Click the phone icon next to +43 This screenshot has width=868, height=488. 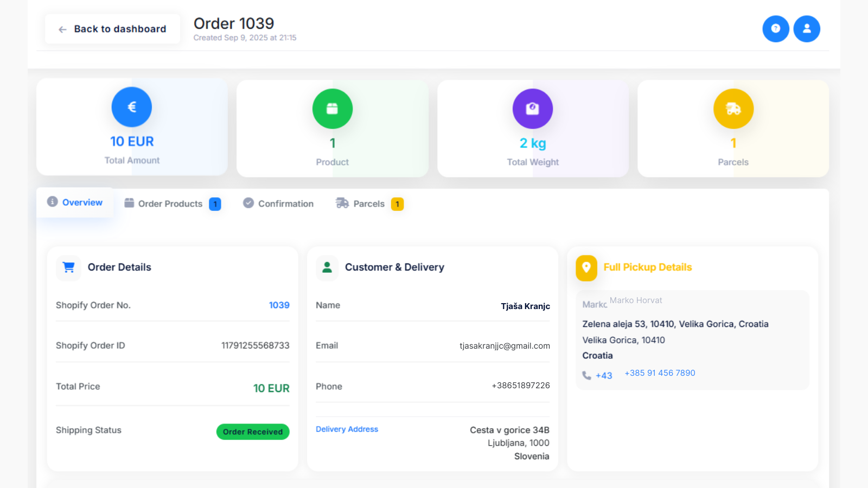point(588,375)
